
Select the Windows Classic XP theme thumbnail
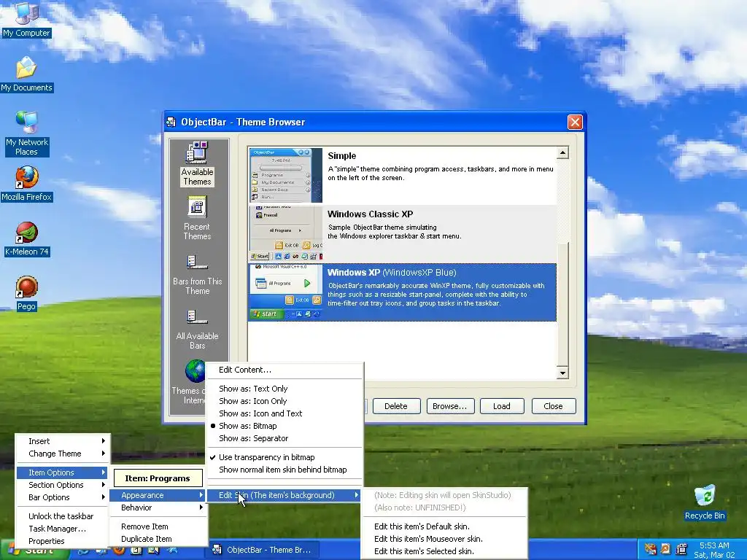285,234
